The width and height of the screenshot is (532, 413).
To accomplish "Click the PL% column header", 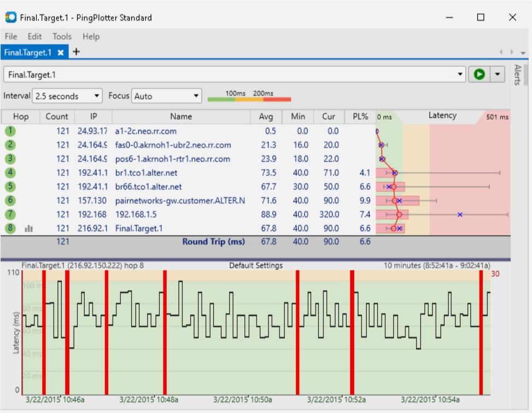I will [360, 117].
